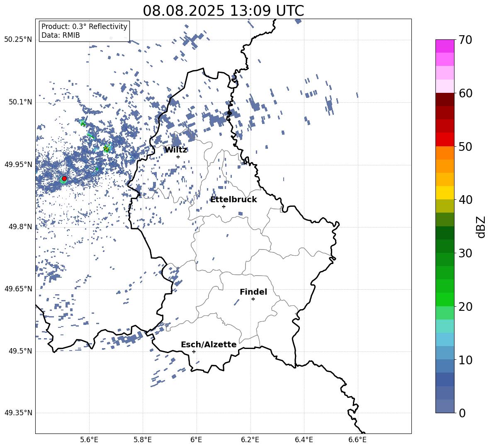This screenshot has width=491, height=448.
Task: Click the 6.2°E longitude label
Action: tap(250, 440)
